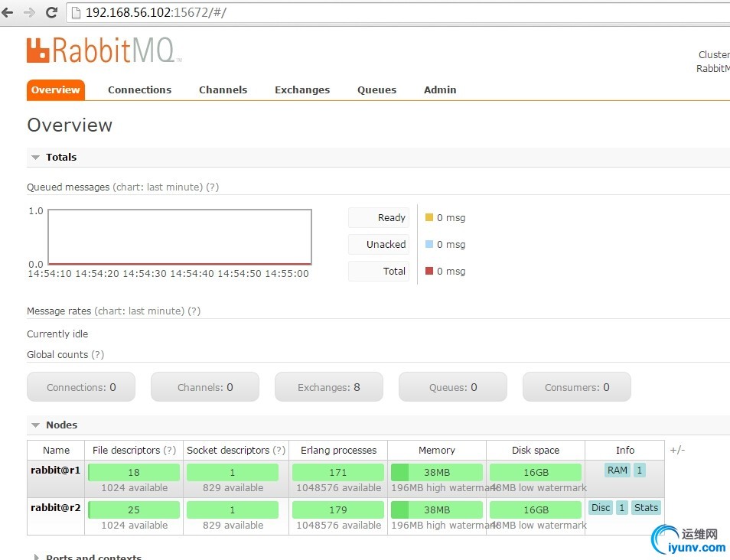Click rabbit@r2 disk space bar 16GB
The image size is (730, 560).
[536, 510]
